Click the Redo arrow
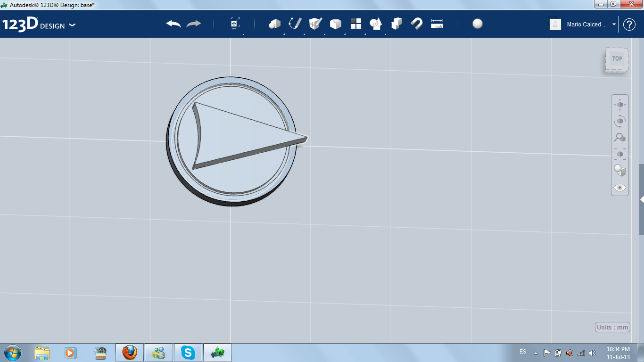Screen dimensions: 644x362 (x=194, y=24)
